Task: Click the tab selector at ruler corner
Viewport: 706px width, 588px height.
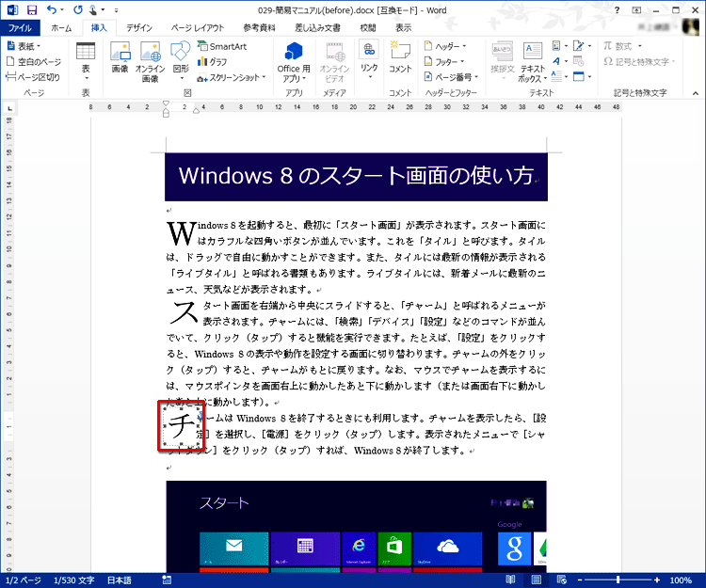Action: [x=9, y=108]
